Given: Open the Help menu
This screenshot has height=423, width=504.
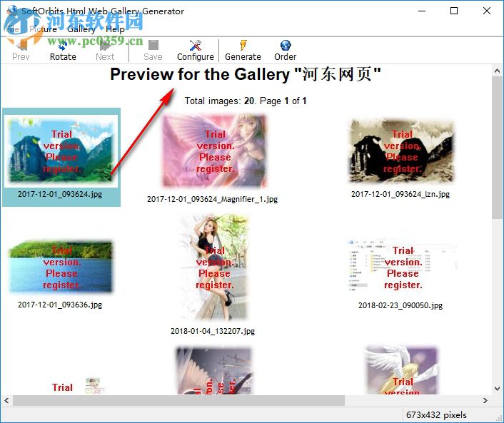Looking at the screenshot, I should click(x=115, y=29).
